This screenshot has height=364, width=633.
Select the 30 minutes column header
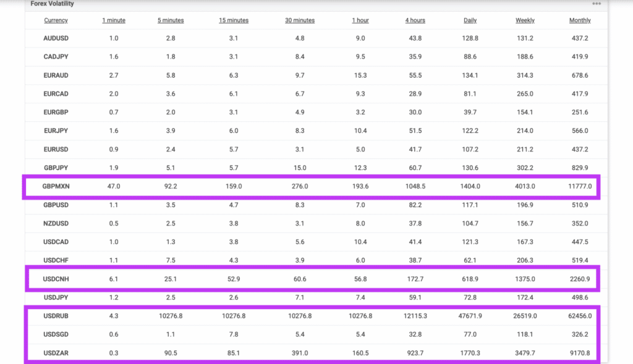pos(300,20)
